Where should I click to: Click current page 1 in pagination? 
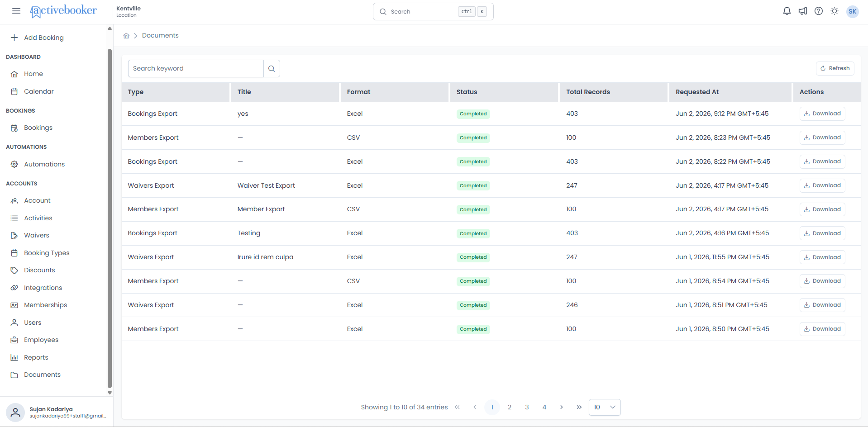click(x=492, y=407)
